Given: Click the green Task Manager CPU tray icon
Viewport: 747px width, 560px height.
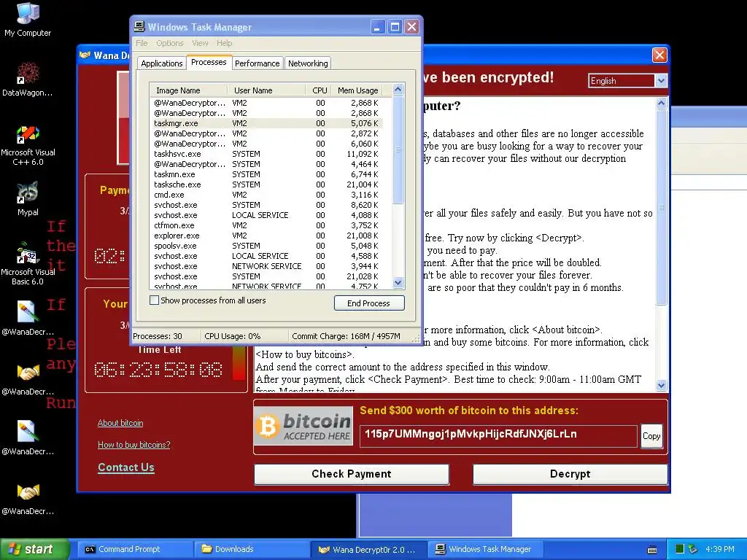Looking at the screenshot, I should tap(680, 549).
